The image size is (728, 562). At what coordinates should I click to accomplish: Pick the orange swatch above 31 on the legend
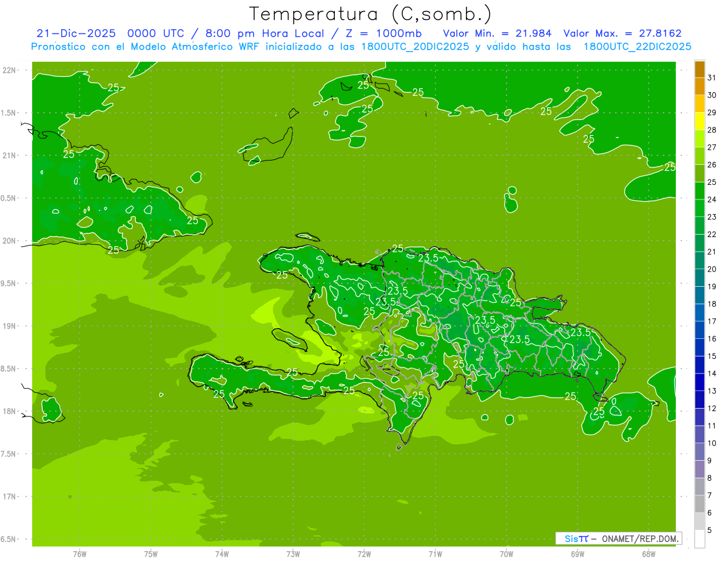tap(699, 69)
